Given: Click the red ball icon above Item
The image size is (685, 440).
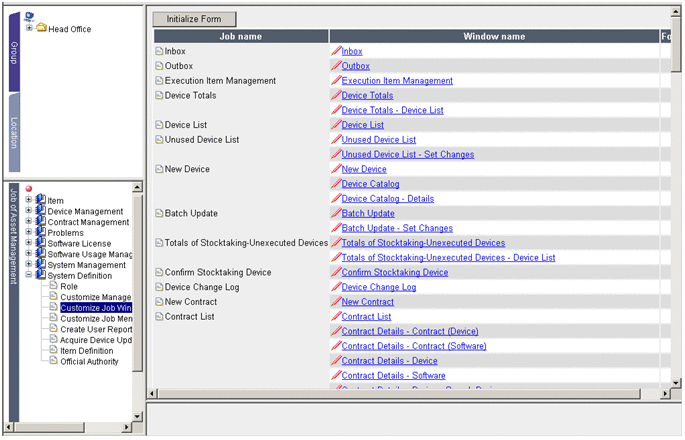Looking at the screenshot, I should click(29, 190).
